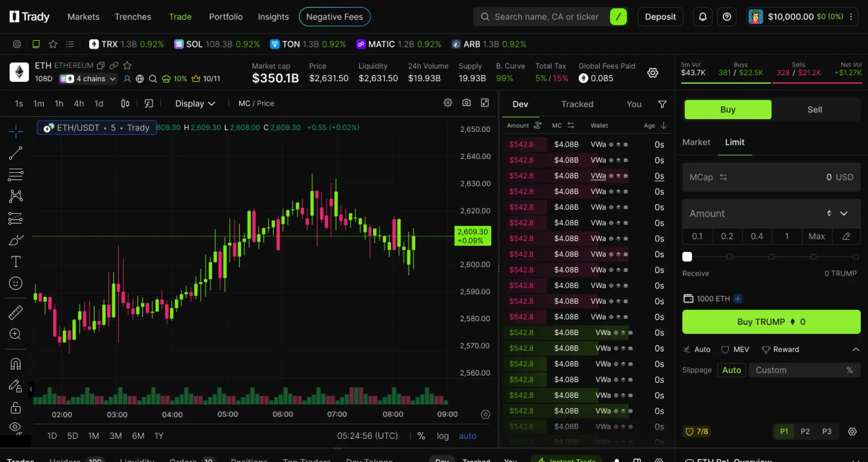Pick the chart pattern tool
Screen dimensions: 868x462
point(16,196)
